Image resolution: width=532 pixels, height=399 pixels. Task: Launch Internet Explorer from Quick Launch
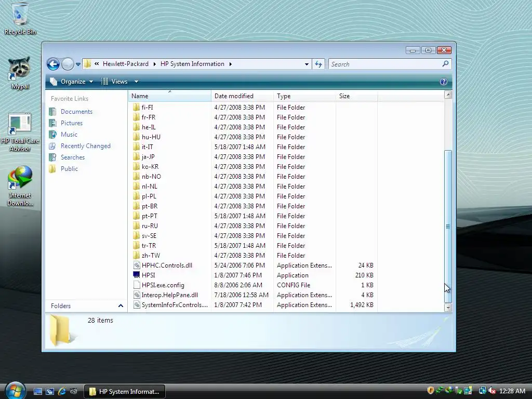(x=62, y=391)
